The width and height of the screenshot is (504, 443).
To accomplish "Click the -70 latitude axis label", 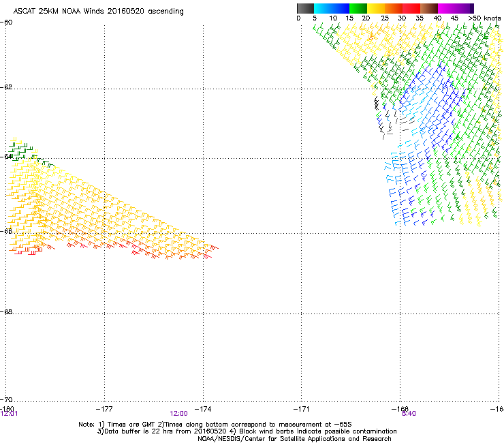I will click(6, 399).
